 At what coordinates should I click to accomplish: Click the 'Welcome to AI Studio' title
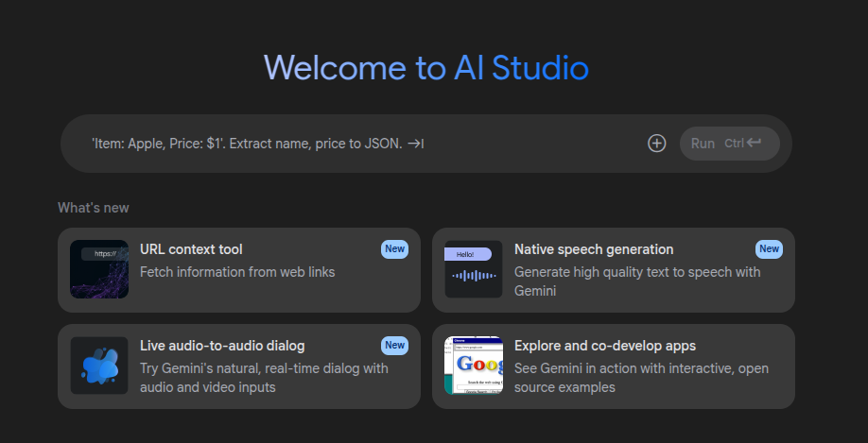coord(426,68)
